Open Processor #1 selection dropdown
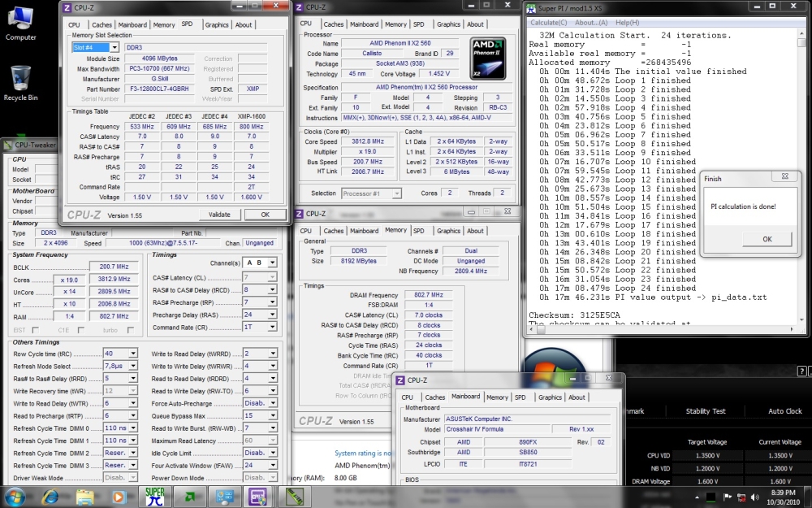This screenshot has width=812, height=508. pyautogui.click(x=396, y=193)
